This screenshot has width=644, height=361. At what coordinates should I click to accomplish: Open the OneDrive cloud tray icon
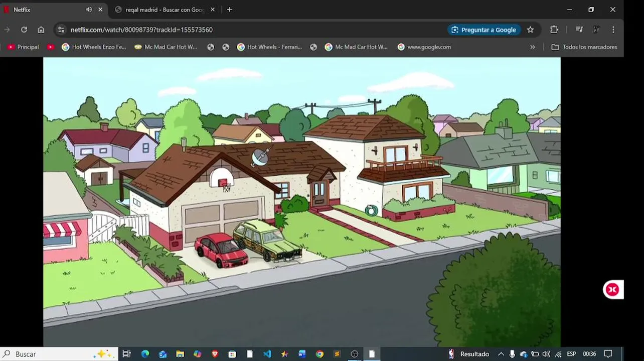[524, 354]
